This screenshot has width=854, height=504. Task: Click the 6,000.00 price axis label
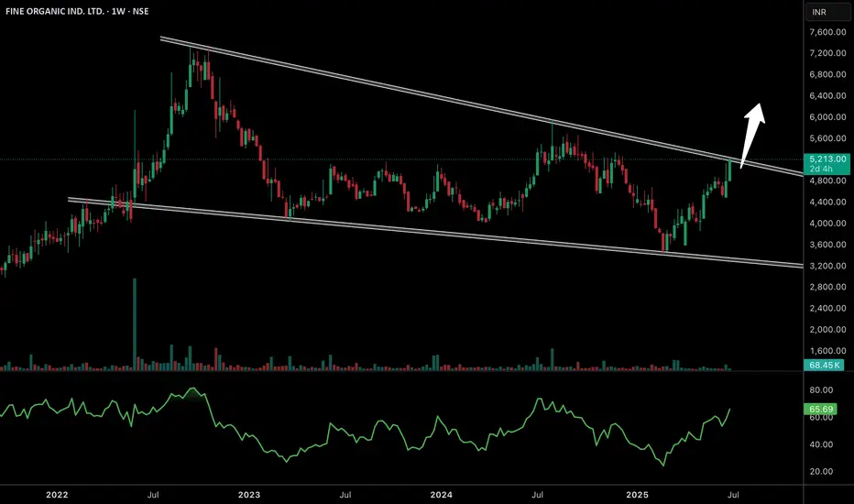[x=827, y=117]
